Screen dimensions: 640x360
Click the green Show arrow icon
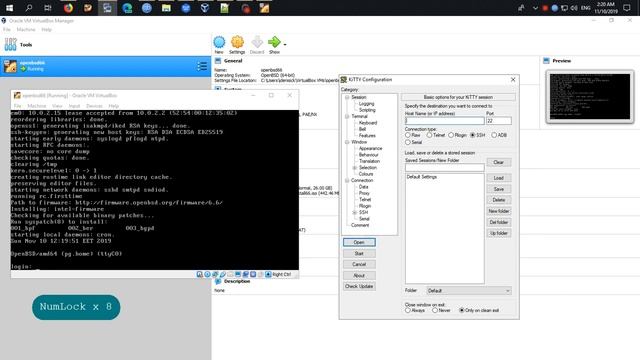click(274, 42)
